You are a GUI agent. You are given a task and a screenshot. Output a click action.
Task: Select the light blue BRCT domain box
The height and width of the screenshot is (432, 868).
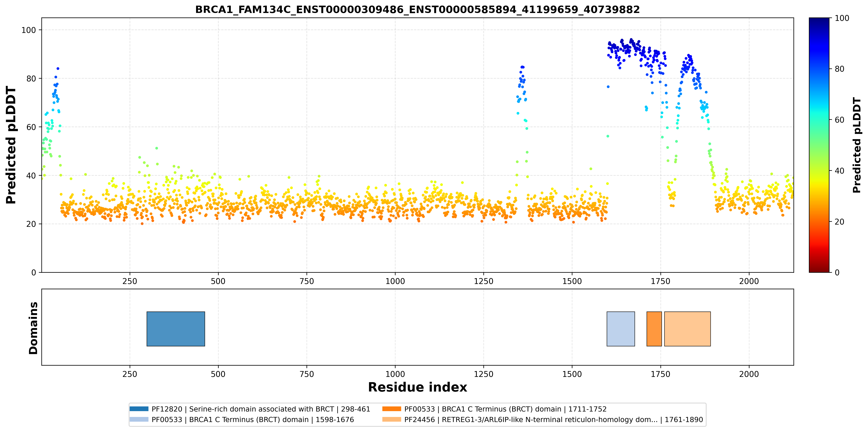click(621, 329)
